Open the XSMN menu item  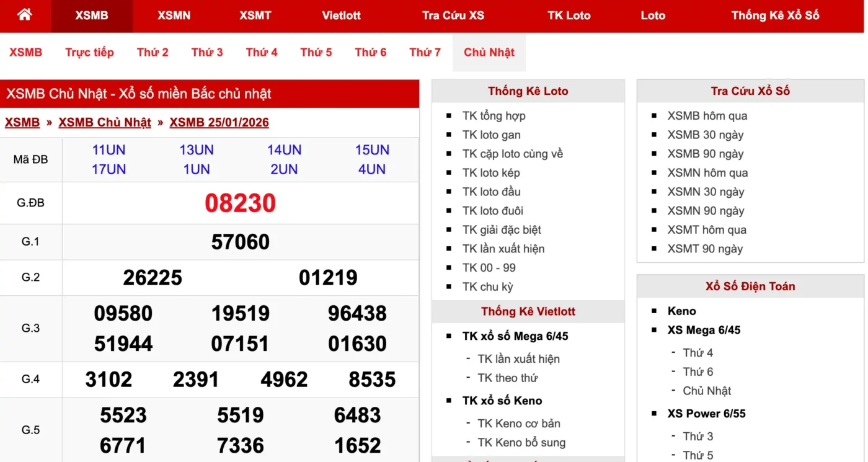click(x=174, y=16)
